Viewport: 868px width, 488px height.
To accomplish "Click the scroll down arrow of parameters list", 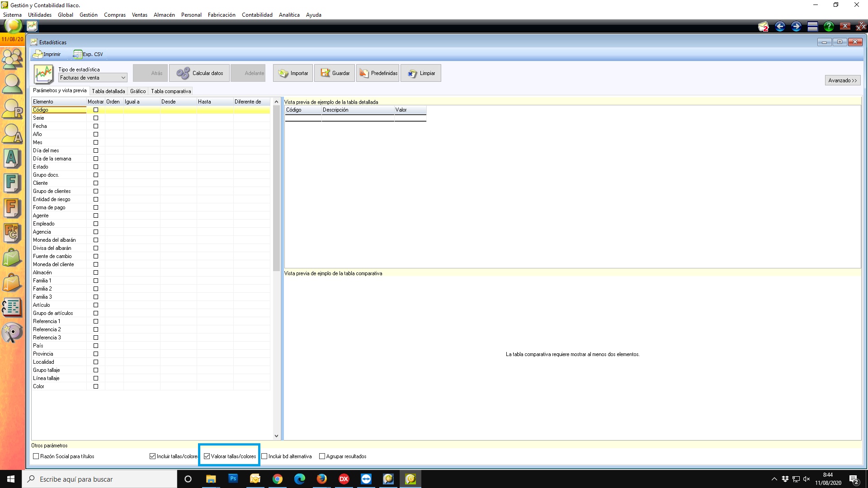I will 276,436.
